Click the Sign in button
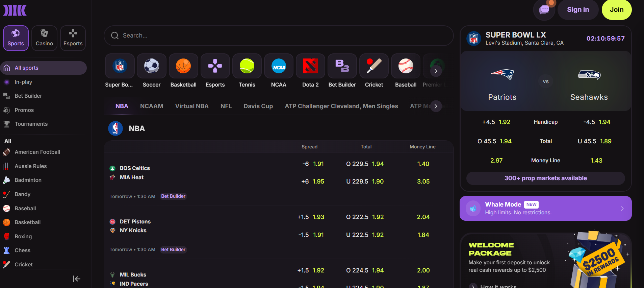The image size is (644, 288). [x=578, y=9]
